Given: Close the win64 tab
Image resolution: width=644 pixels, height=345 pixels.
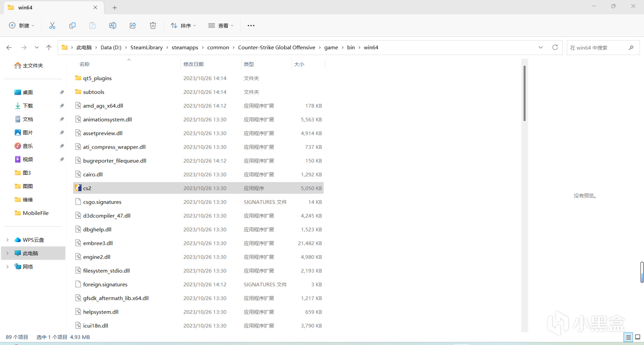Looking at the screenshot, I should 95,7.
